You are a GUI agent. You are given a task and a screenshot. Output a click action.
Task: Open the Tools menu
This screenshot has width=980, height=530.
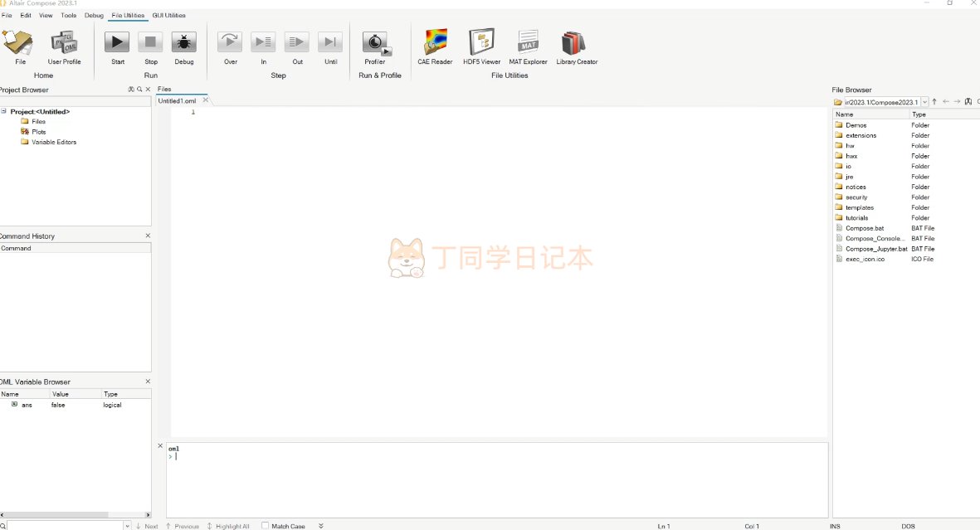click(x=68, y=15)
